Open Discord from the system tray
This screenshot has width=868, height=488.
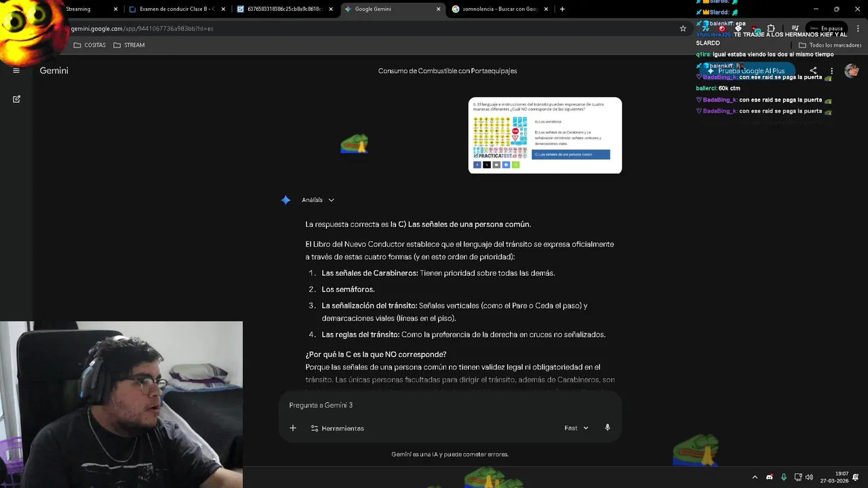(769, 477)
